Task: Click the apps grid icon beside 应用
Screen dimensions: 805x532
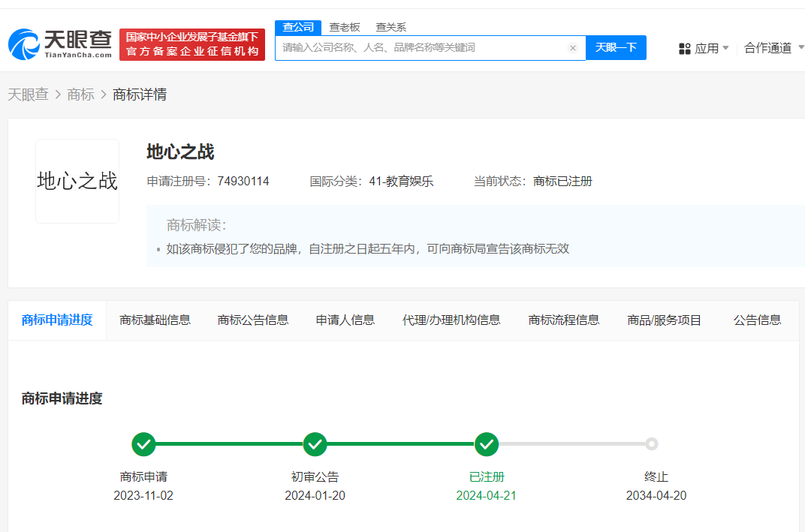Action: [x=685, y=47]
